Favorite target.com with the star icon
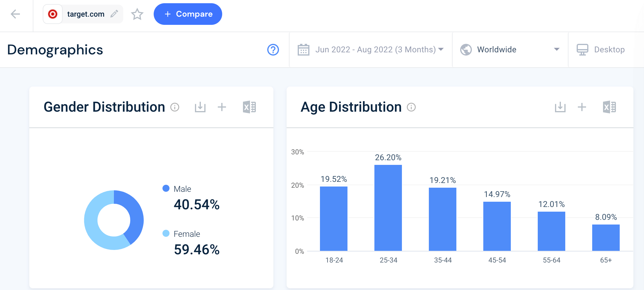The height and width of the screenshot is (290, 644). tap(137, 14)
